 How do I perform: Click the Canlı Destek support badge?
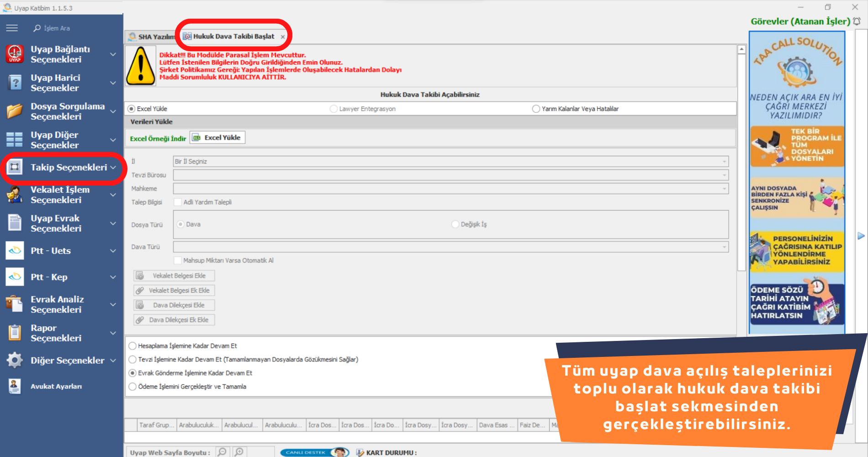pos(314,452)
